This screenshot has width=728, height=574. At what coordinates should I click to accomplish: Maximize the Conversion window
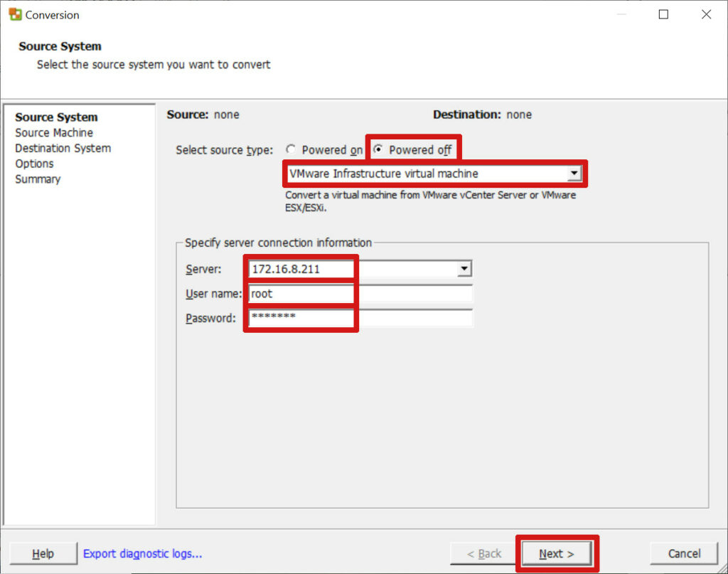click(663, 14)
